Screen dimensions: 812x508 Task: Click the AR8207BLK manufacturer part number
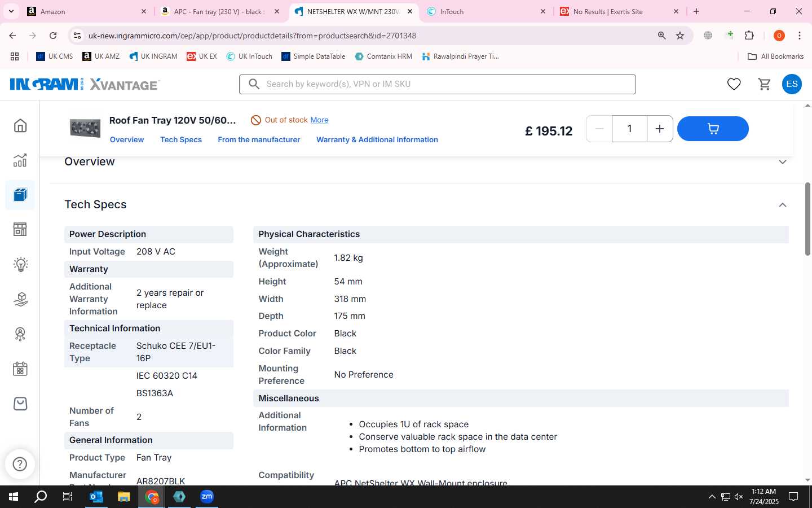[x=161, y=481]
